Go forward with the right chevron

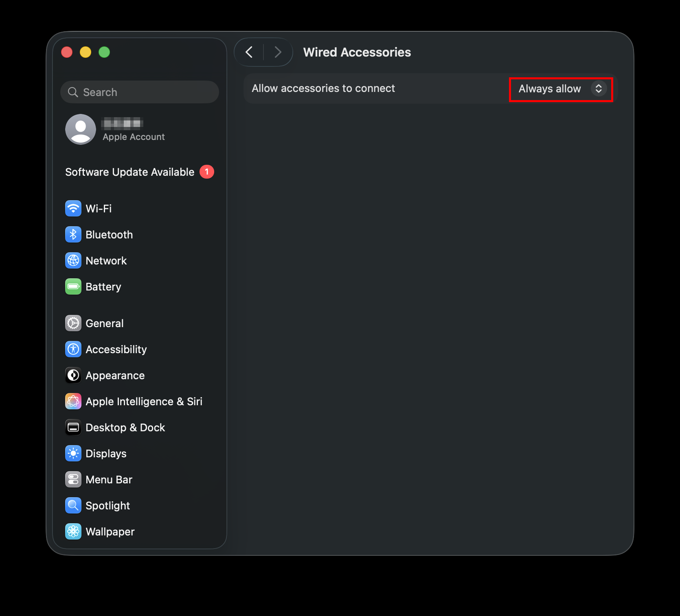tap(278, 52)
